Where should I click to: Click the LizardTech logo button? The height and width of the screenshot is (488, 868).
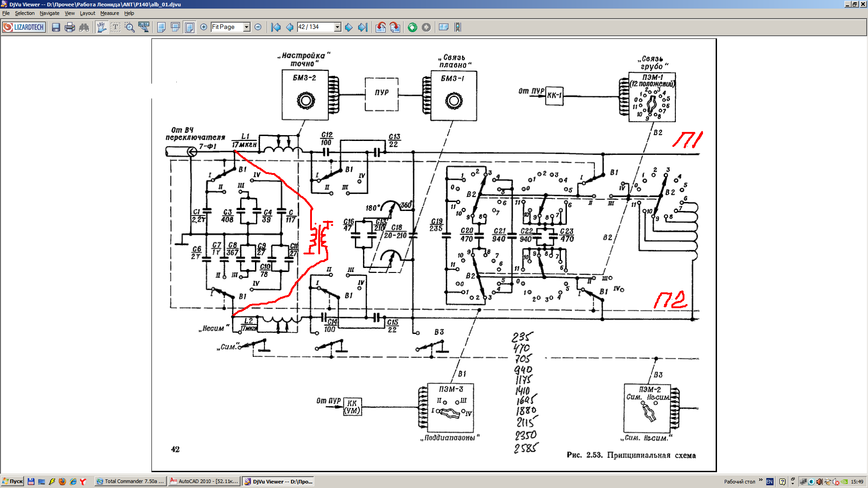coord(24,27)
